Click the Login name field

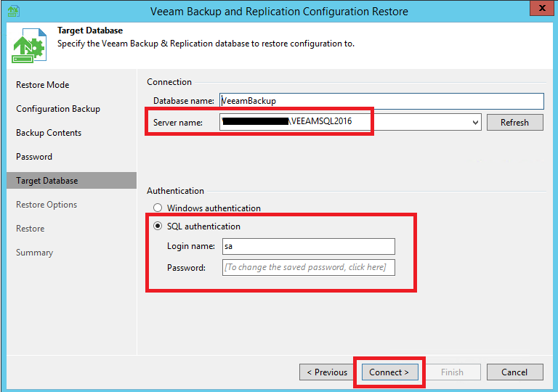tap(309, 246)
